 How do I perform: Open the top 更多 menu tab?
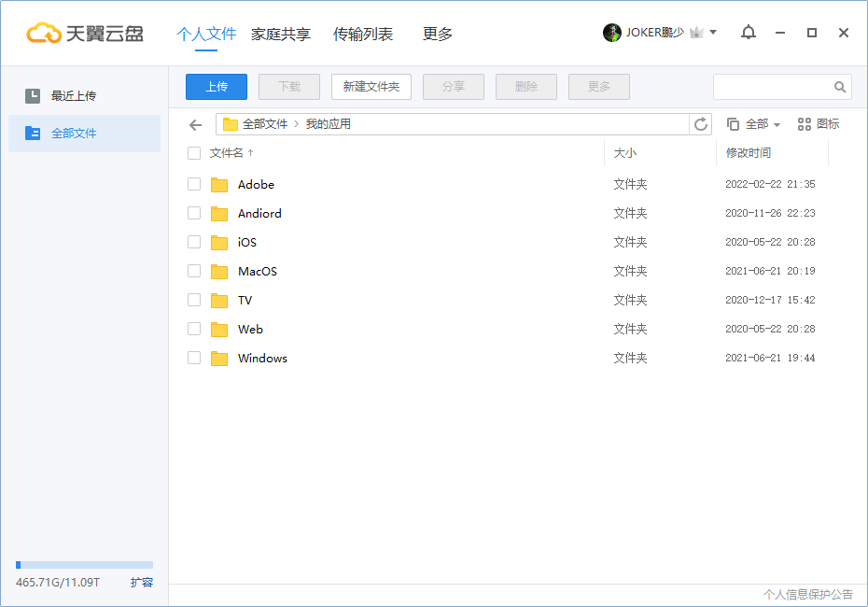[438, 34]
